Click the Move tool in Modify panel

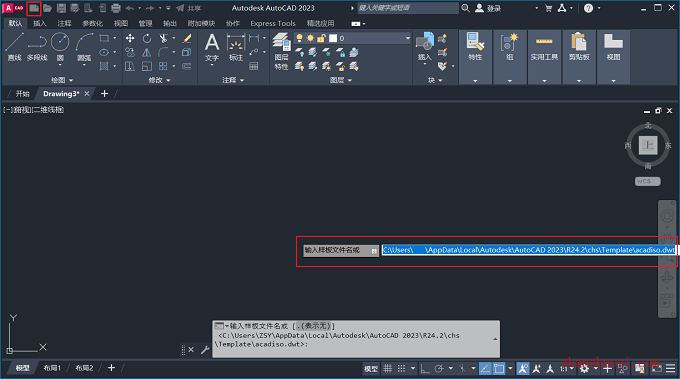click(x=130, y=39)
